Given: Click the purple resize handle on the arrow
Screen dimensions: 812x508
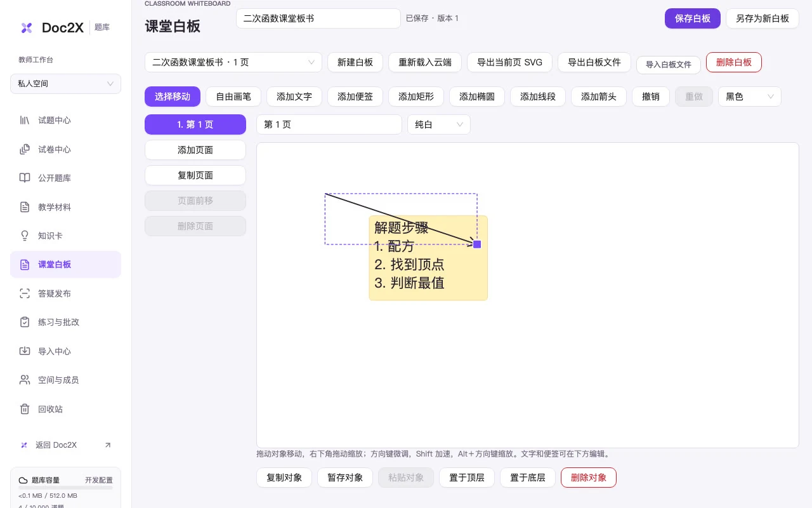Looking at the screenshot, I should [477, 244].
